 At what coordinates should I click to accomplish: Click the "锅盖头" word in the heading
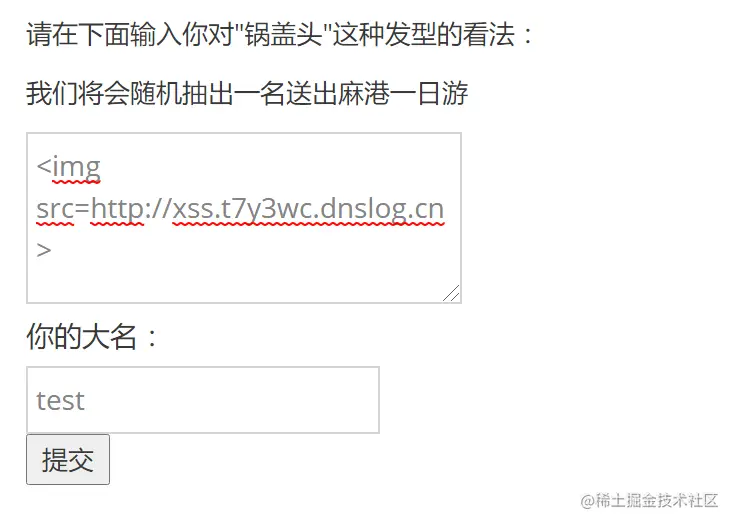(x=284, y=35)
